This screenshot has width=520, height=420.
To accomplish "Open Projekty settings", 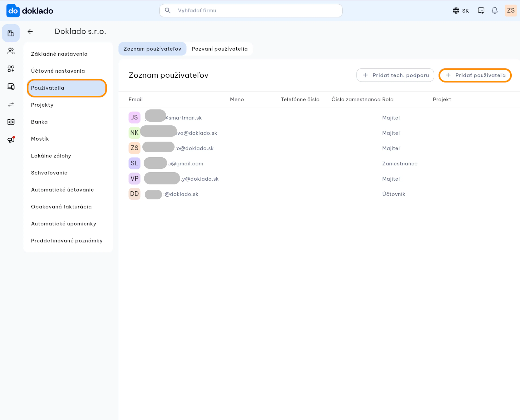I will 42,105.
